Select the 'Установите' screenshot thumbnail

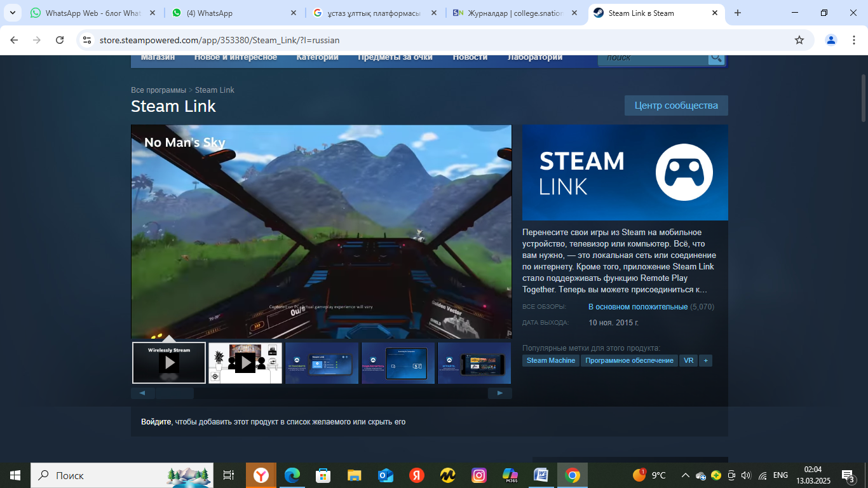(x=322, y=363)
